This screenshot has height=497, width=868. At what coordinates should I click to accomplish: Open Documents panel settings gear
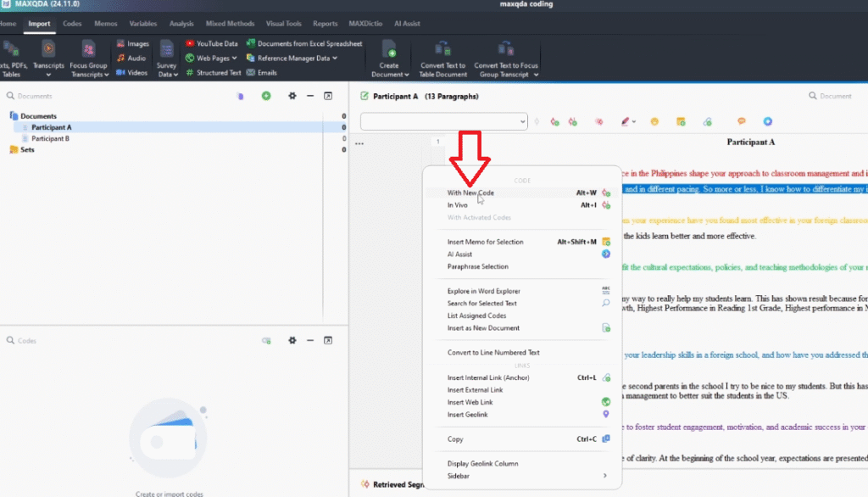pos(292,97)
